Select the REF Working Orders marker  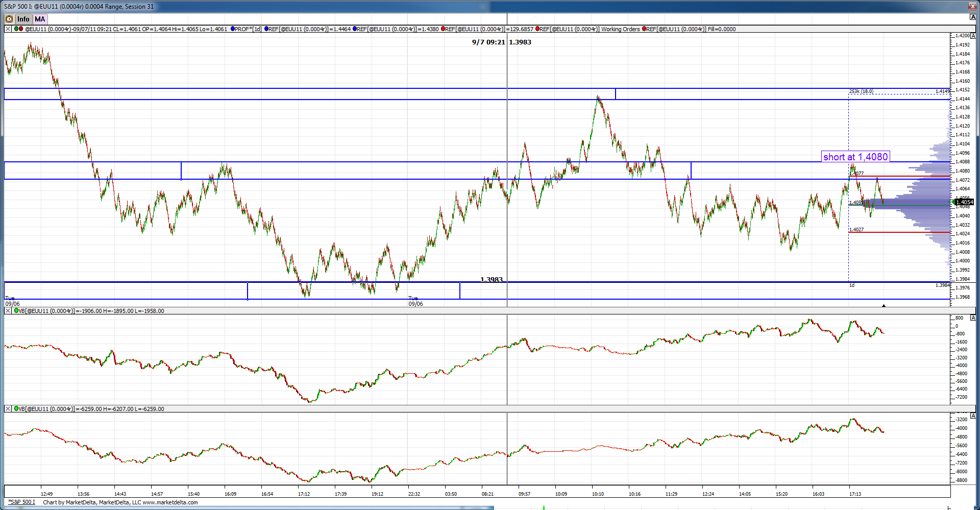coord(537,29)
